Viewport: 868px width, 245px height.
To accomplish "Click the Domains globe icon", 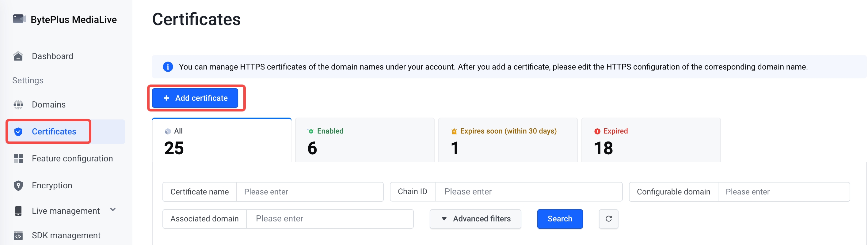I will (18, 105).
